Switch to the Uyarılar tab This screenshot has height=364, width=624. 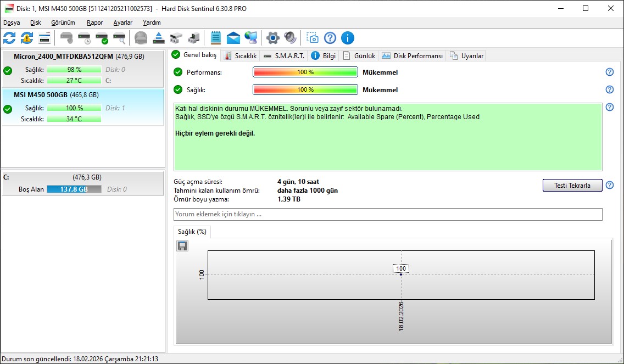click(466, 55)
